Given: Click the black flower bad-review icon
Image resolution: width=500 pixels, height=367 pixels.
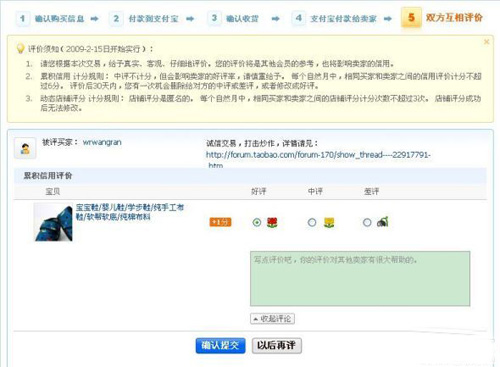Looking at the screenshot, I should pyautogui.click(x=383, y=222).
